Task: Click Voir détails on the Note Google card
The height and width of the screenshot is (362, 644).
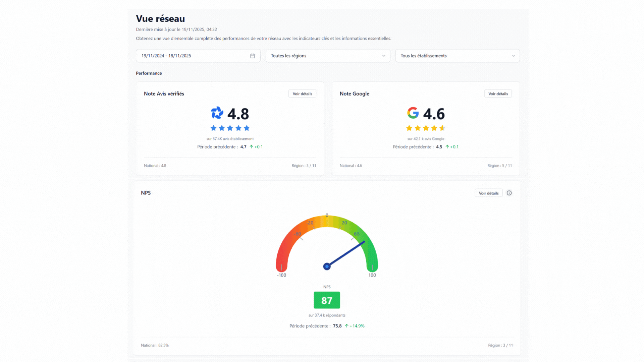Action: [x=498, y=94]
